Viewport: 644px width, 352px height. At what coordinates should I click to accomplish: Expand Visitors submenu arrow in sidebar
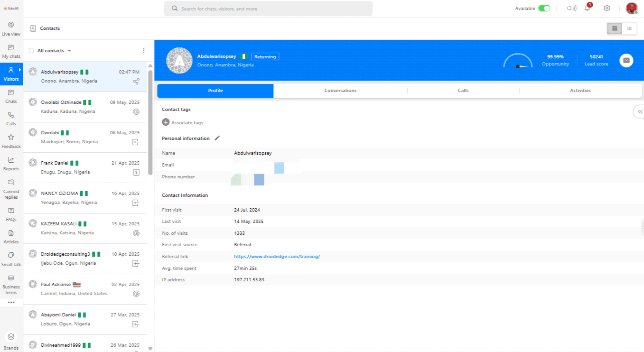(20, 70)
